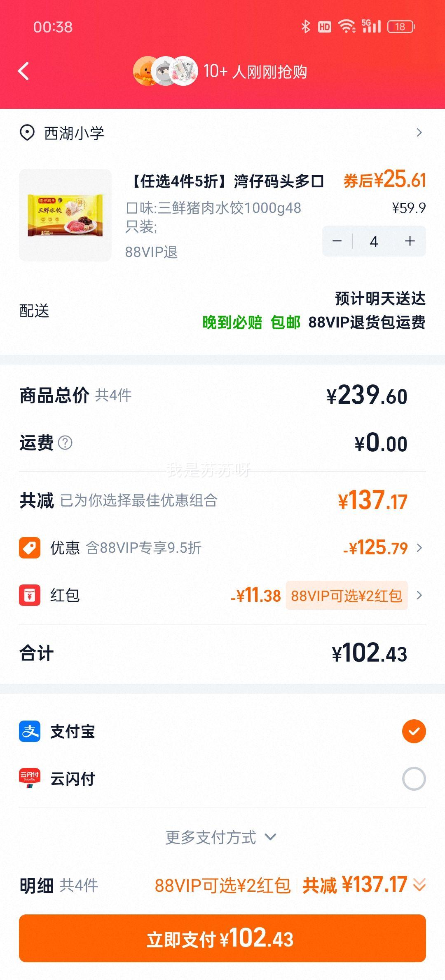Image resolution: width=445 pixels, height=980 pixels.
Task: Tap 立即支付 ¥102.43 button
Action: (222, 938)
